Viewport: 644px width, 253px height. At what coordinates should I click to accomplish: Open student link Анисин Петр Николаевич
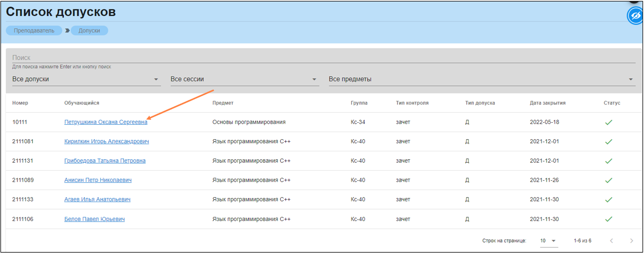tap(98, 180)
